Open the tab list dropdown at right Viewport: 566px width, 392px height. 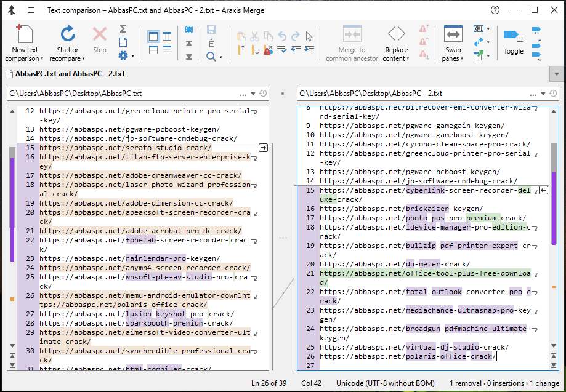click(x=556, y=74)
